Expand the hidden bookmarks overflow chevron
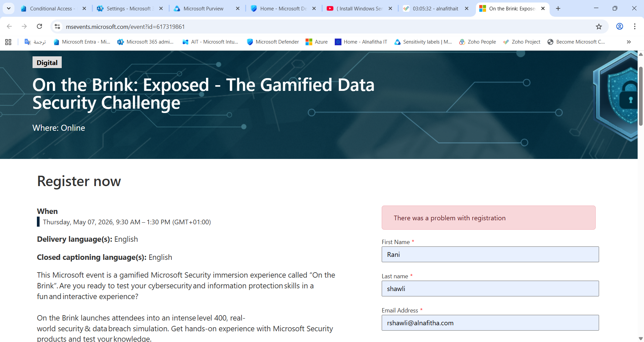This screenshot has height=342, width=644. tap(629, 42)
